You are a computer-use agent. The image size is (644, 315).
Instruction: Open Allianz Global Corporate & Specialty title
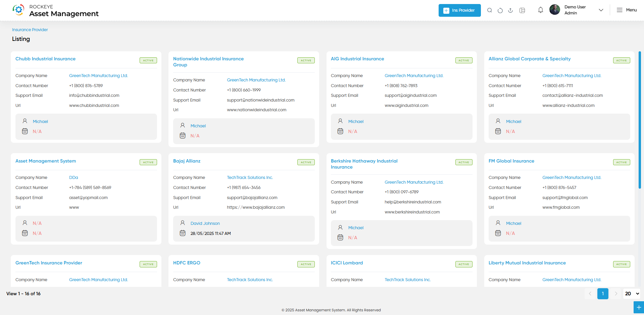[530, 59]
